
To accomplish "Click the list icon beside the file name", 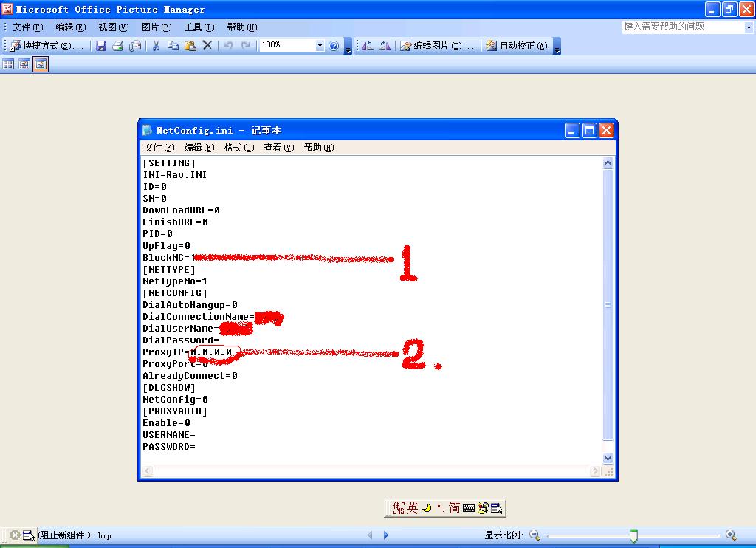I will (x=29, y=535).
